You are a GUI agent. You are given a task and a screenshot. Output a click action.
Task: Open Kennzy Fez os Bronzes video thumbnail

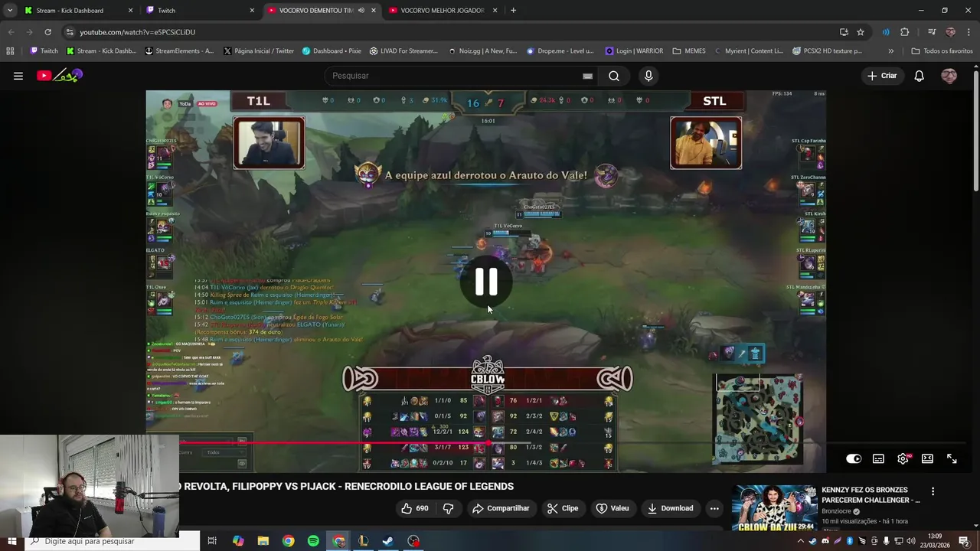point(774,507)
